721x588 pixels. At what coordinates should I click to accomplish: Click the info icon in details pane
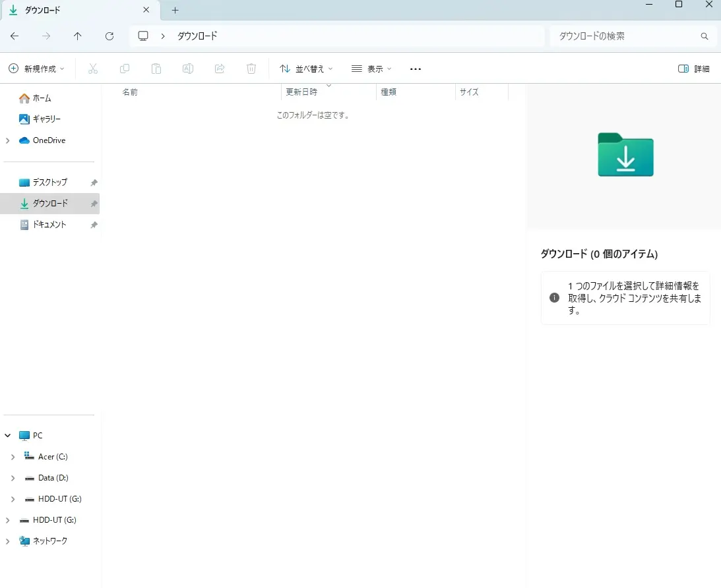coord(555,298)
